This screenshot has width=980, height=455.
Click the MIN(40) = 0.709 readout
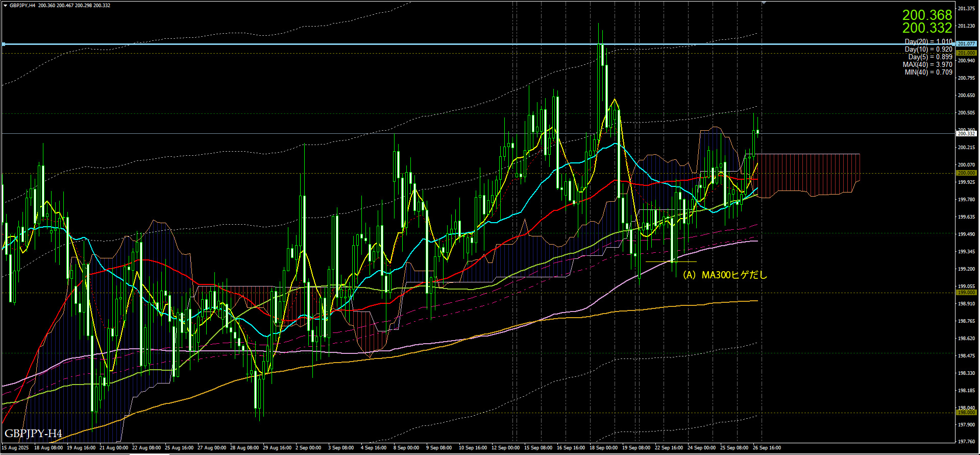928,72
